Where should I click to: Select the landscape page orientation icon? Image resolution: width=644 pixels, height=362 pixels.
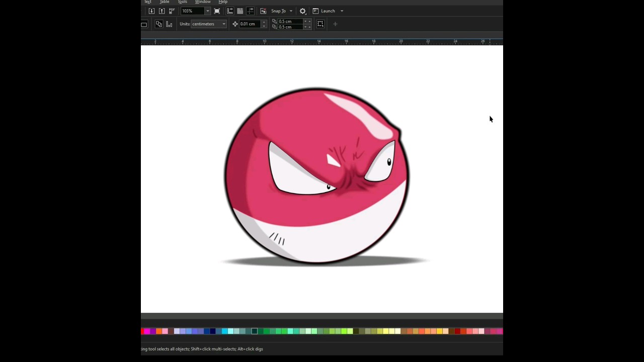click(x=144, y=24)
